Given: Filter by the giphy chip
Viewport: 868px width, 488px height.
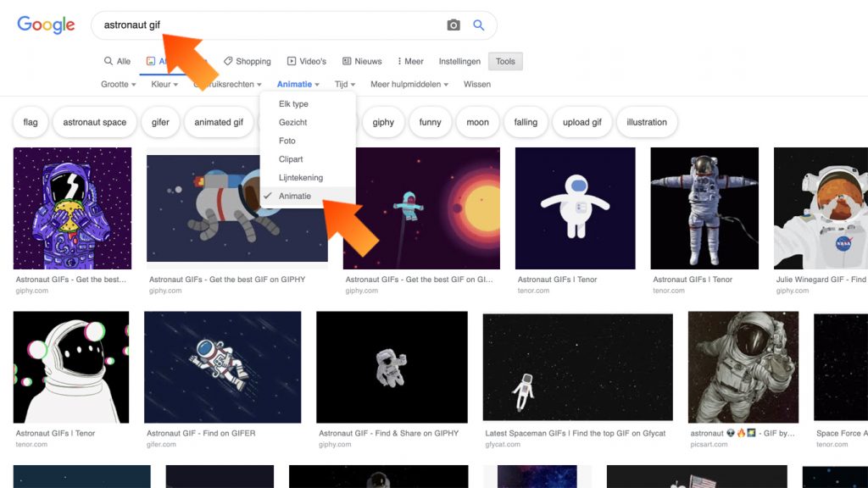Looking at the screenshot, I should click(x=383, y=122).
